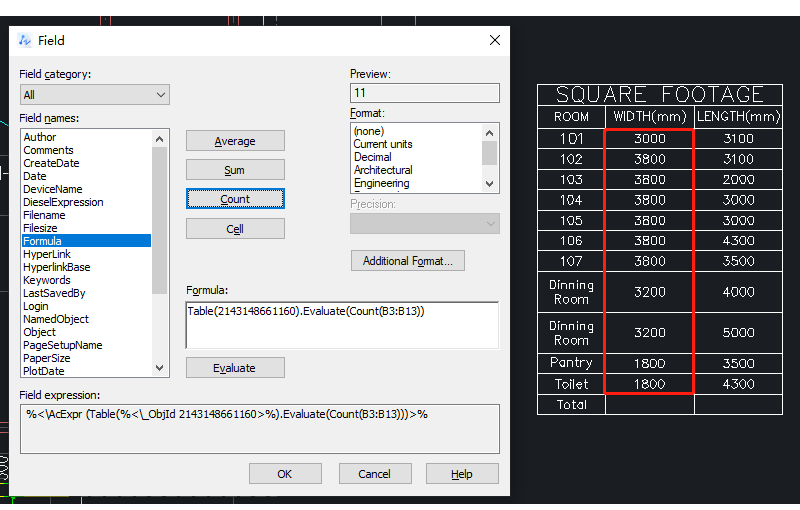Expand the disabled Precision dropdown
The height and width of the screenshot is (510, 800).
424,224
